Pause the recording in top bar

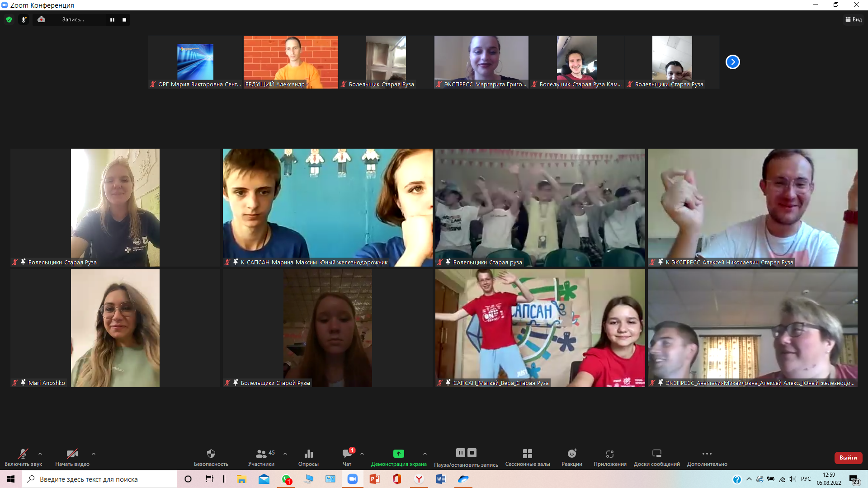(112, 20)
